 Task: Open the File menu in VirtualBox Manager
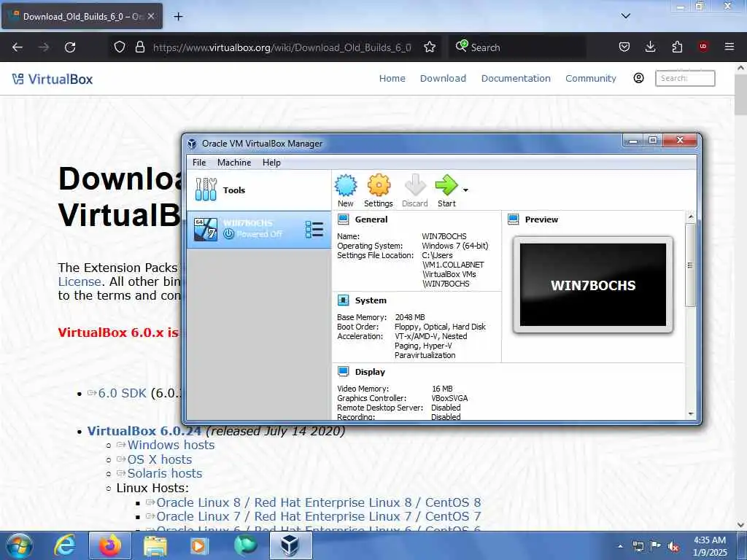[x=199, y=163]
